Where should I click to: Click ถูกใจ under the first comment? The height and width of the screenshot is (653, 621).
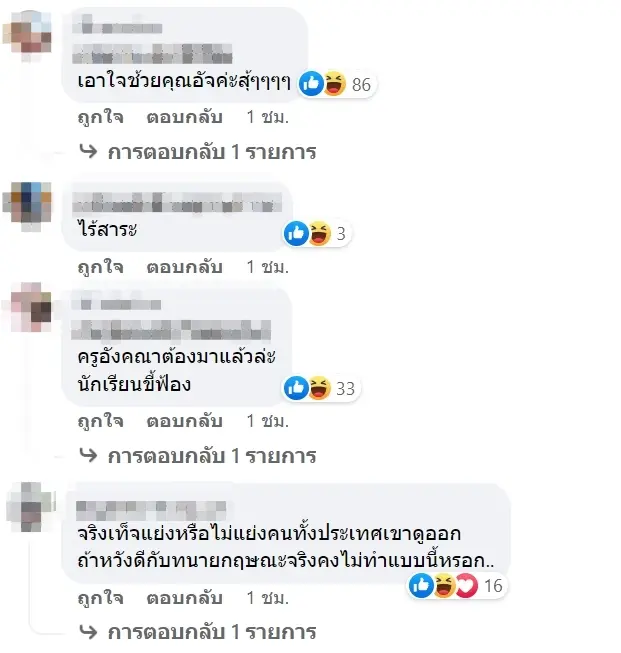coord(101,117)
